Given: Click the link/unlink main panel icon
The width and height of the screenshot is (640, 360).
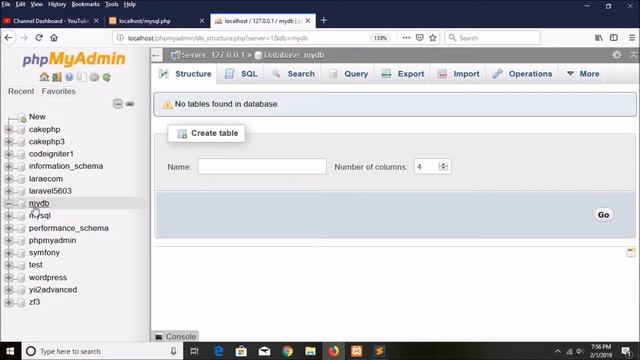Looking at the screenshot, I should tap(130, 104).
